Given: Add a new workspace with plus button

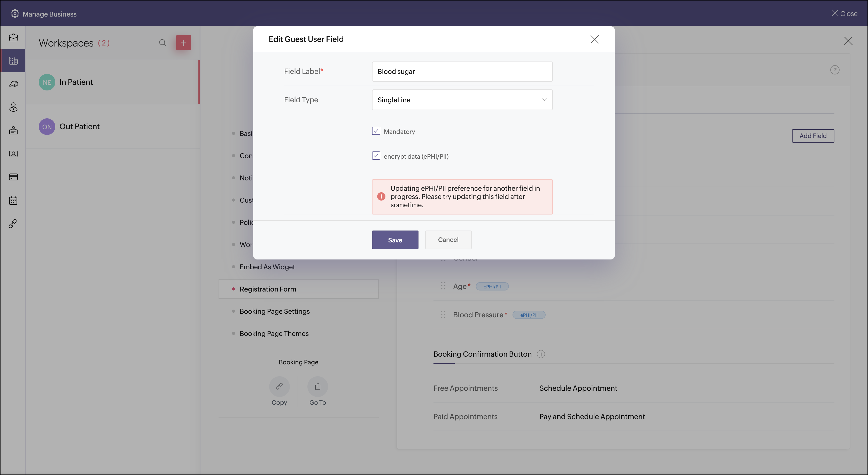Looking at the screenshot, I should click(183, 43).
